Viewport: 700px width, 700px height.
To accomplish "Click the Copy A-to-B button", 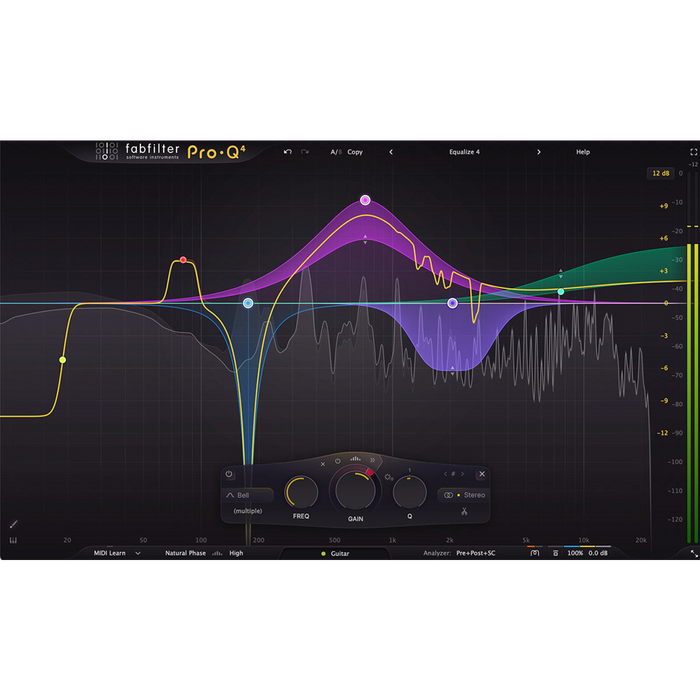I will tap(355, 152).
